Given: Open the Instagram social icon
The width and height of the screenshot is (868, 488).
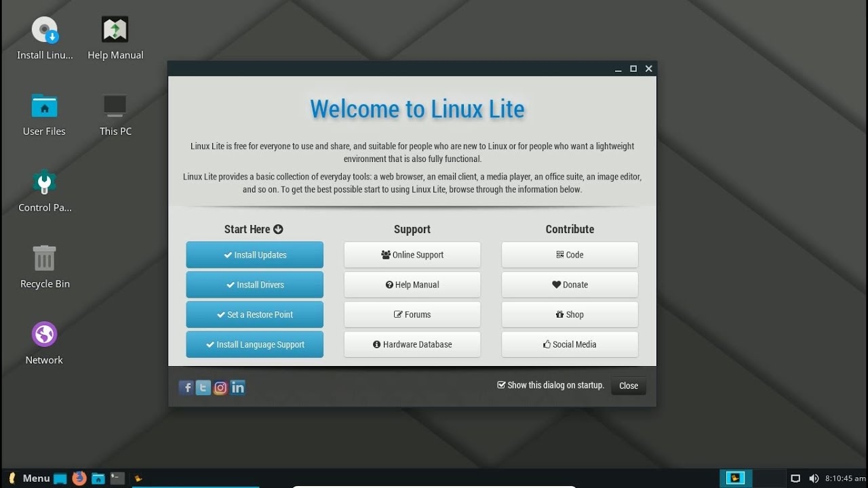Looking at the screenshot, I should coord(220,388).
